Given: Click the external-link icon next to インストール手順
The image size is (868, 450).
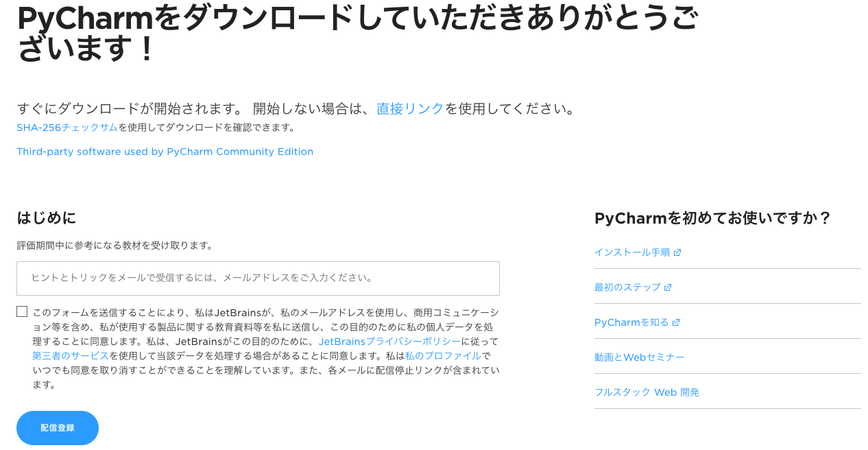Looking at the screenshot, I should point(677,252).
